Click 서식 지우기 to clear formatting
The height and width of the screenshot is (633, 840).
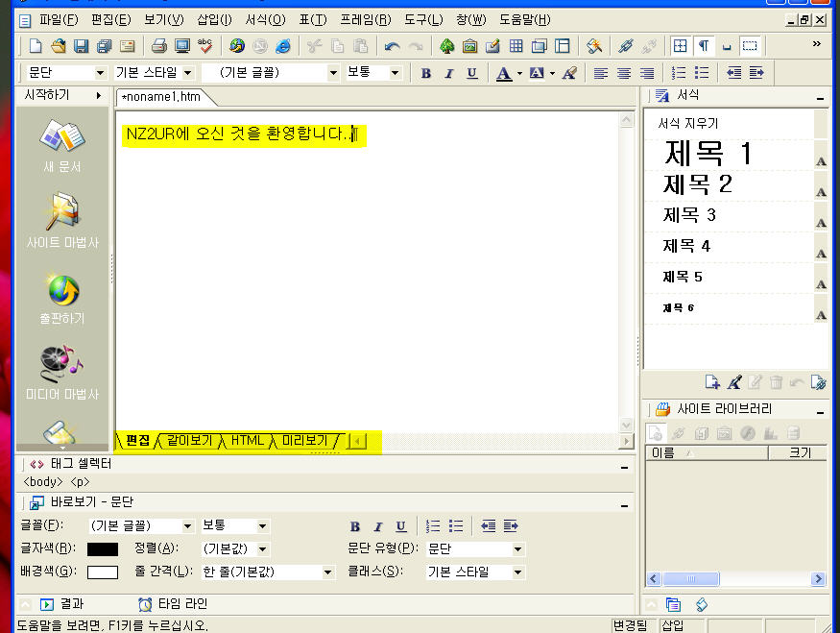688,123
